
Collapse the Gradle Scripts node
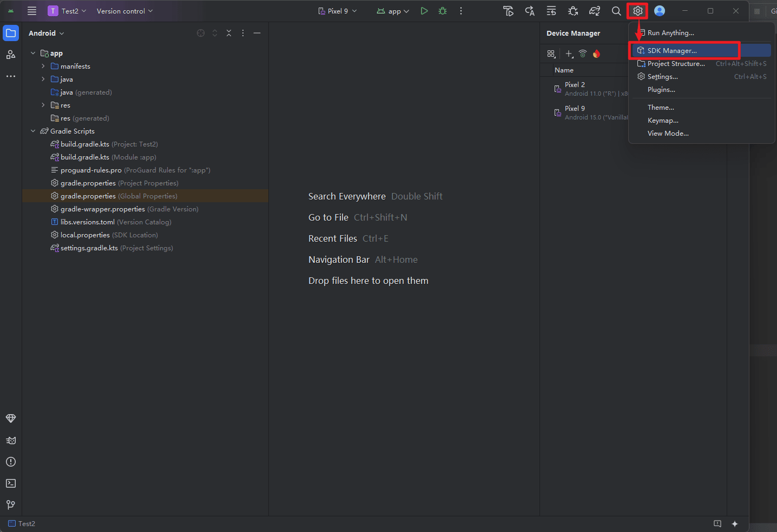33,131
